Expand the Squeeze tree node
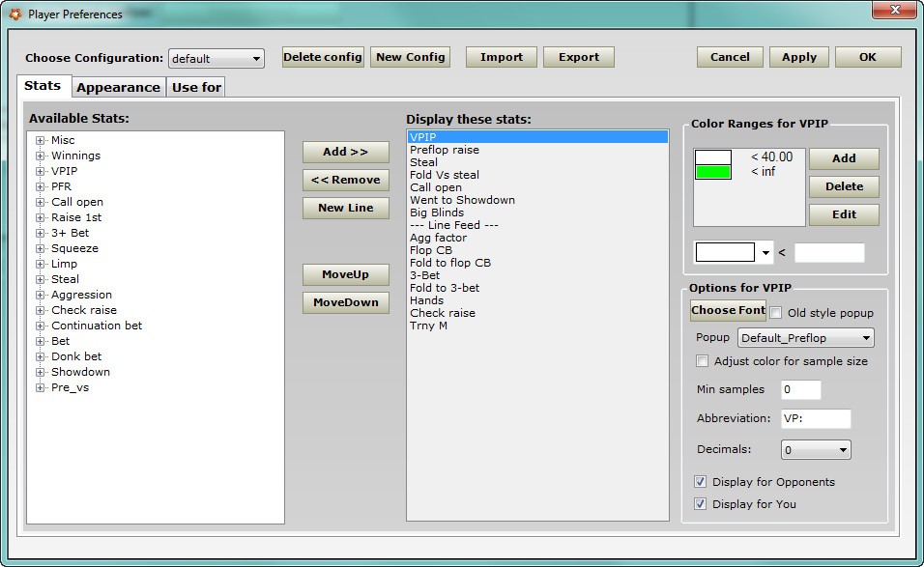924x567 pixels. (x=40, y=248)
